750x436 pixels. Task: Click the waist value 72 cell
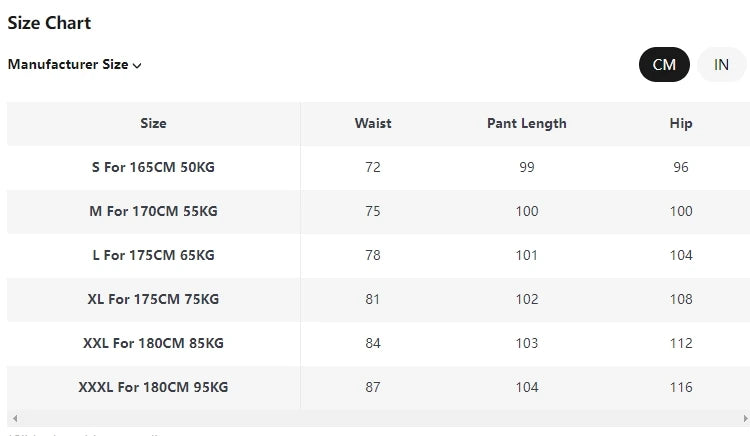(373, 168)
